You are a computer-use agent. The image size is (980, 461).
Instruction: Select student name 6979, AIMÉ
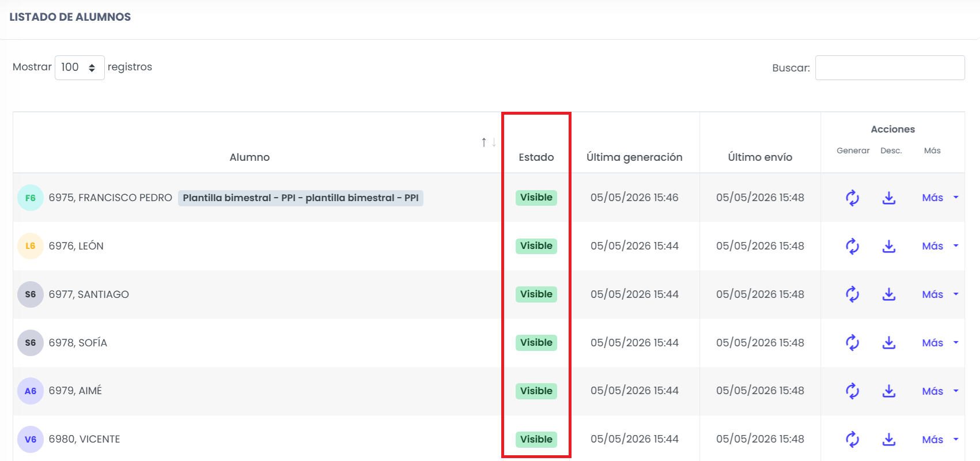75,391
